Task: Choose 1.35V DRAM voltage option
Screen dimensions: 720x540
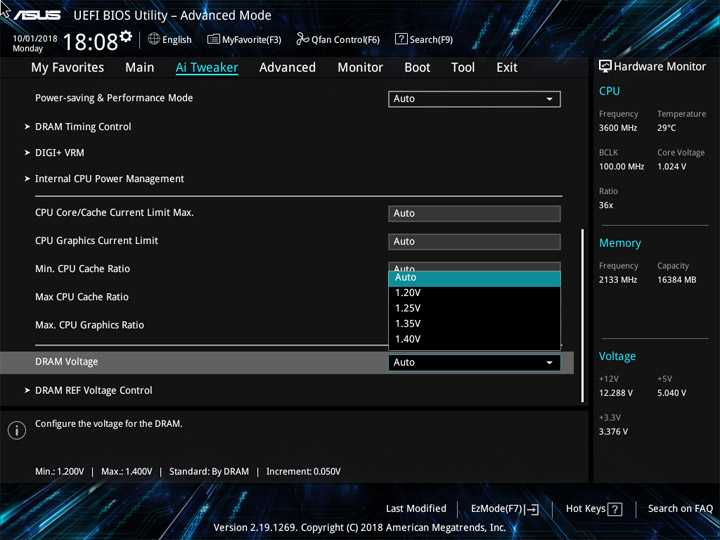Action: pos(474,324)
